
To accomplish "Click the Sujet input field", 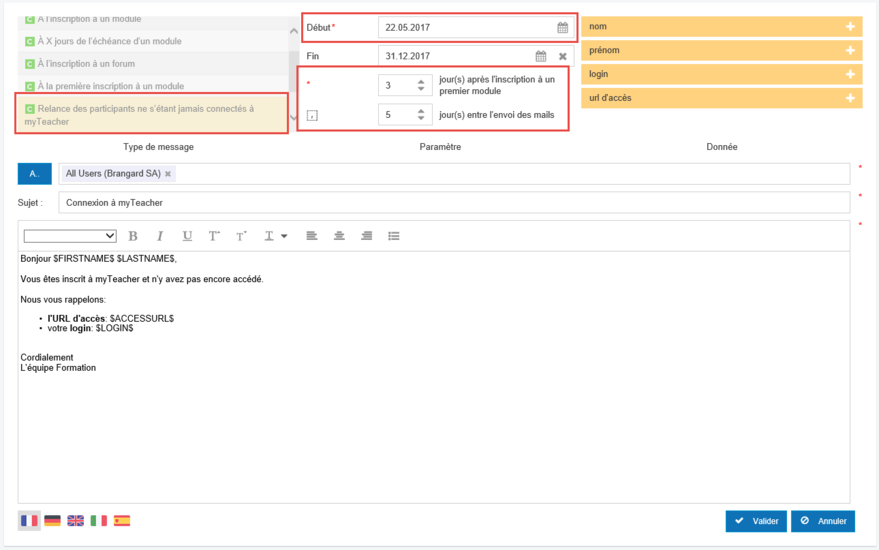I will coord(453,203).
